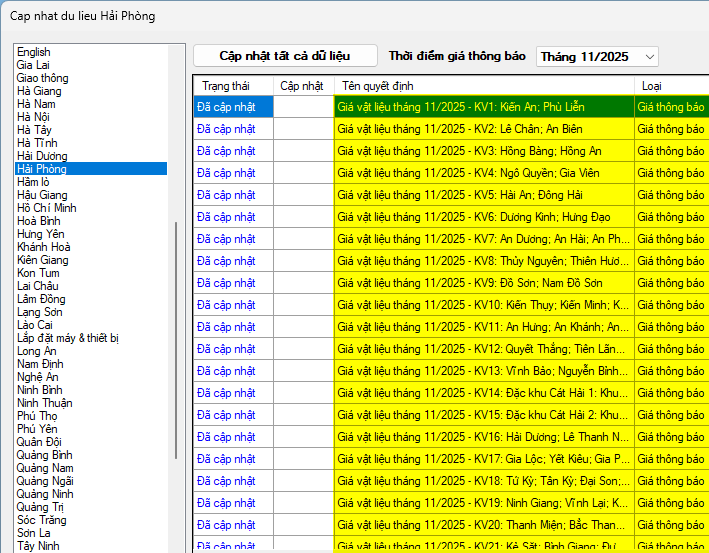The height and width of the screenshot is (553, 709).
Task: Choose 'Quân Đội' from the left list
Action: (x=41, y=442)
